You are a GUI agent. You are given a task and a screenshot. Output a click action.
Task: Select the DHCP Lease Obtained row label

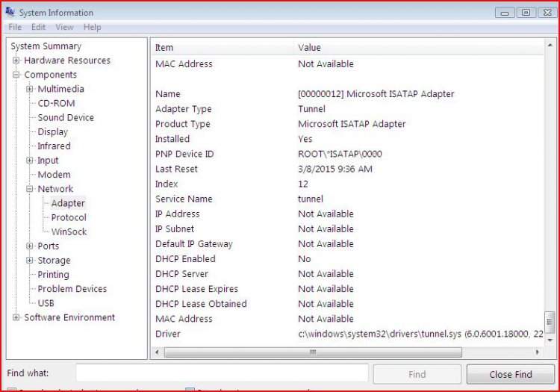[x=201, y=304]
